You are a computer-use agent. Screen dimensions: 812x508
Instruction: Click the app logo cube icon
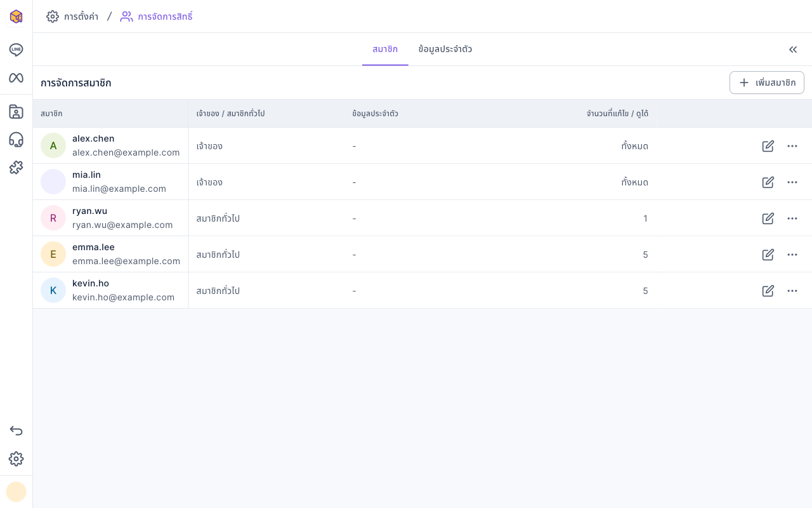click(x=16, y=17)
